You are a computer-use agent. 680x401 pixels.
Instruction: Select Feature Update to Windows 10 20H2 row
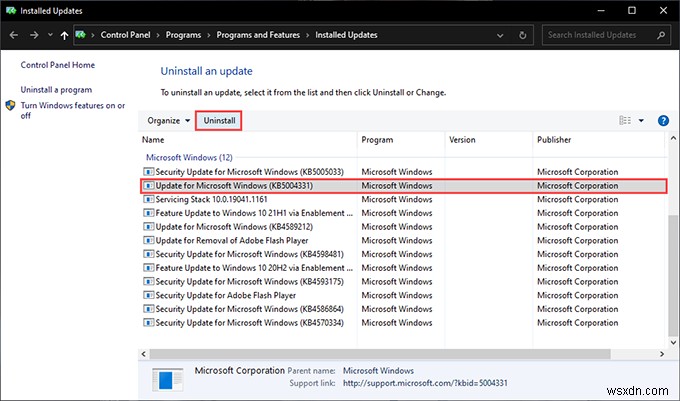click(403, 268)
